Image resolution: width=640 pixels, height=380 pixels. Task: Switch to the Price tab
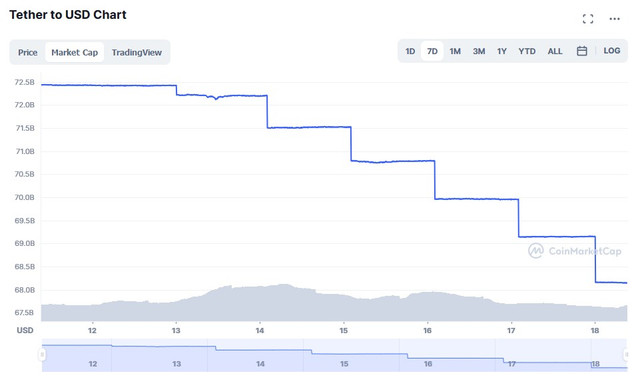[x=27, y=52]
